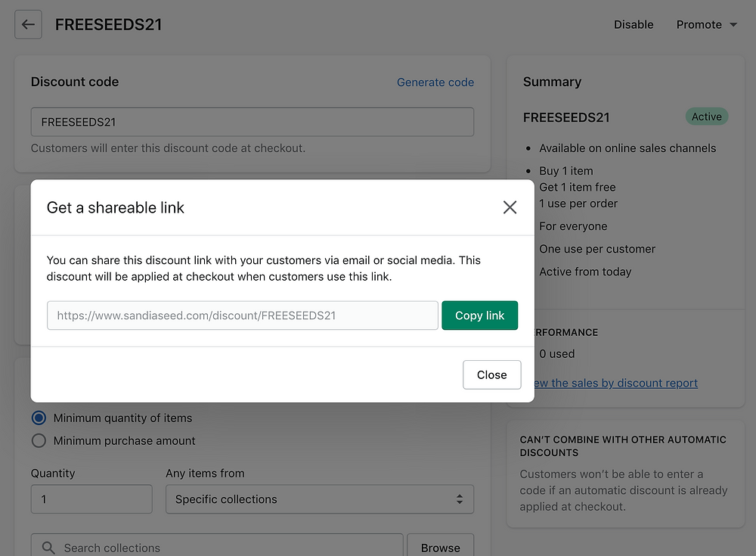Select Minimum quantity of items radio
Viewport: 756px width, 556px height.
pyautogui.click(x=39, y=418)
